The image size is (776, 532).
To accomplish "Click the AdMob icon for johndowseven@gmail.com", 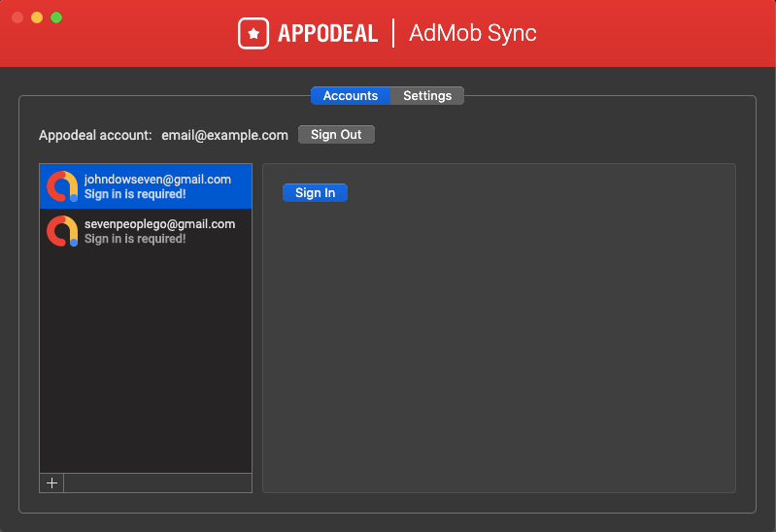I will coord(62,185).
